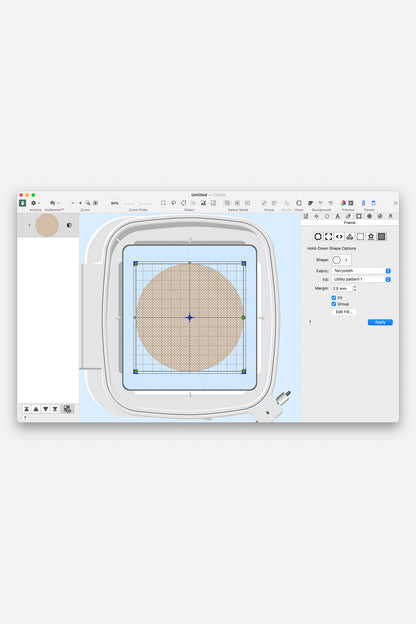Image resolution: width=416 pixels, height=624 pixels.
Task: Open the frame tab with square icon
Action: [x=359, y=216]
